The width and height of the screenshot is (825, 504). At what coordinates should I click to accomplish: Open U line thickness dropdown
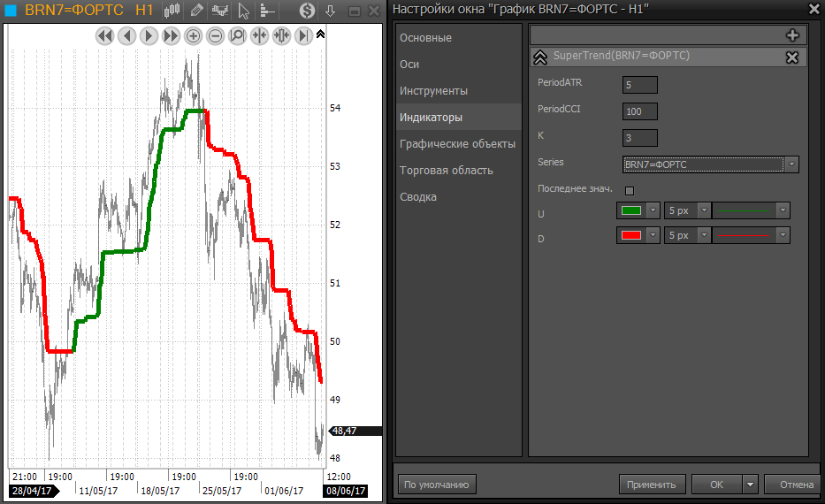pyautogui.click(x=704, y=210)
